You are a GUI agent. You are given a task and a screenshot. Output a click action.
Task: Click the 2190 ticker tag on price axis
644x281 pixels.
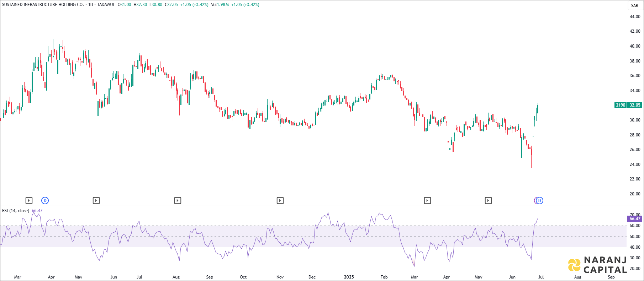pyautogui.click(x=621, y=105)
